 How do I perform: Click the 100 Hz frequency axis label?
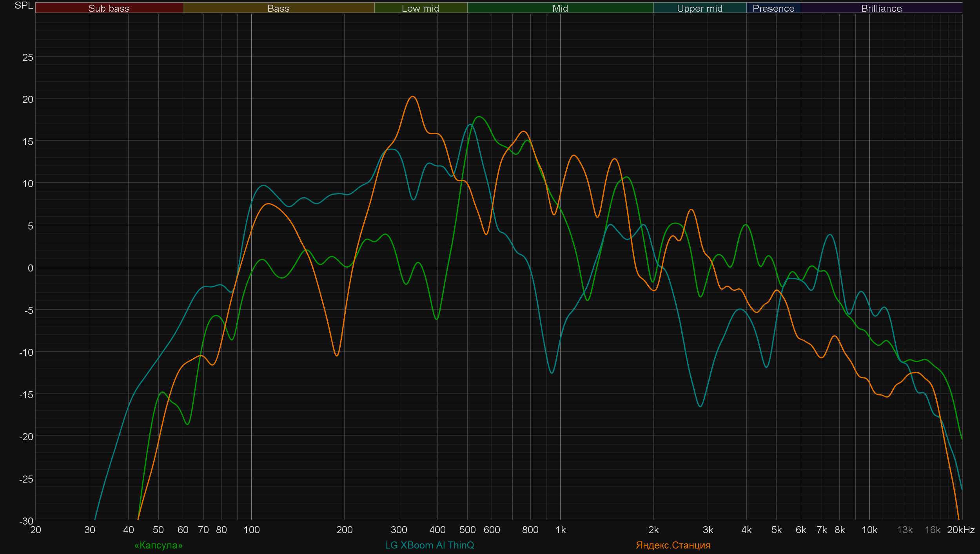tap(251, 530)
